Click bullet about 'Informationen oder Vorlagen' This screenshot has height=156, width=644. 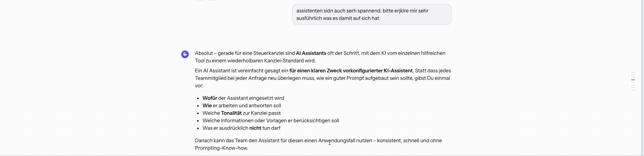click(271, 120)
